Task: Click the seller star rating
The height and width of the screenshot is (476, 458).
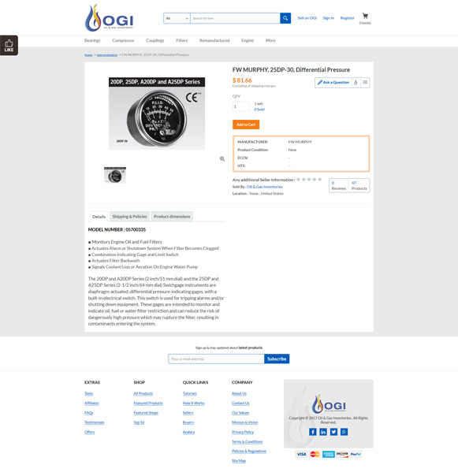Action: click(309, 180)
